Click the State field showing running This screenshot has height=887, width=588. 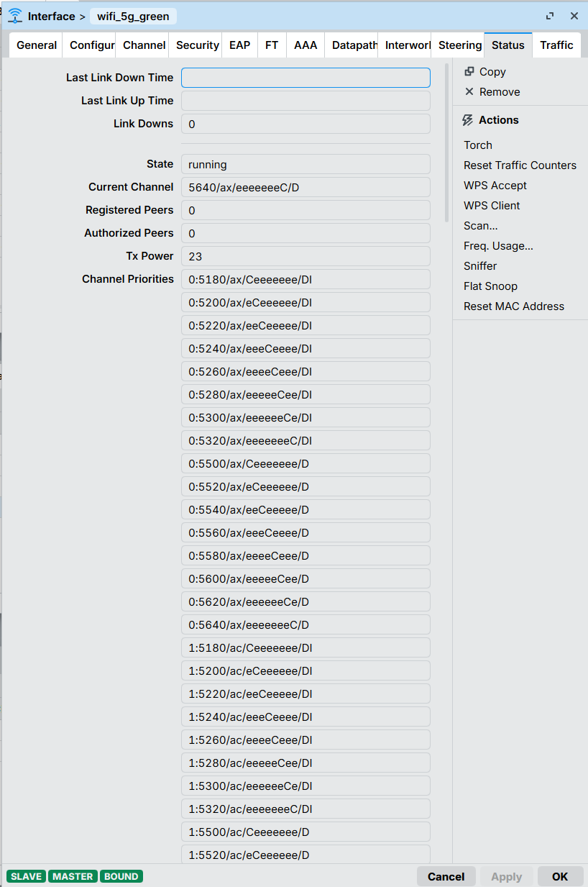click(x=306, y=164)
